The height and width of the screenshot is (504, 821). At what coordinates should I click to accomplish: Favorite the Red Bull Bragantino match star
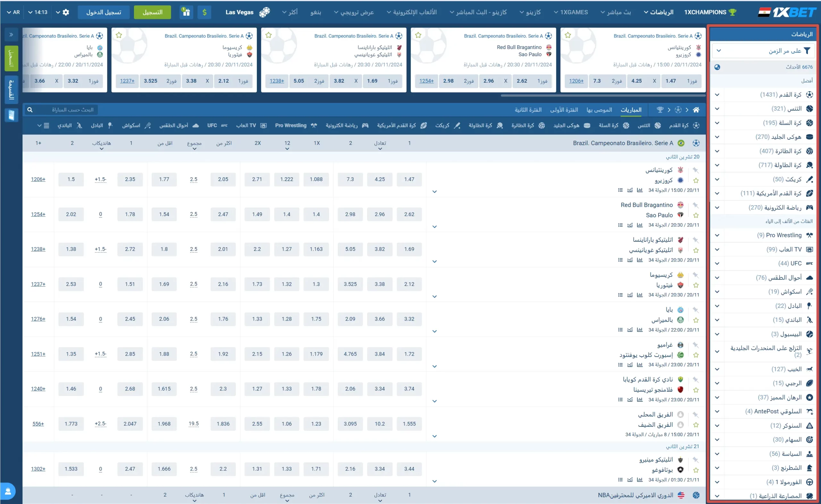(696, 215)
